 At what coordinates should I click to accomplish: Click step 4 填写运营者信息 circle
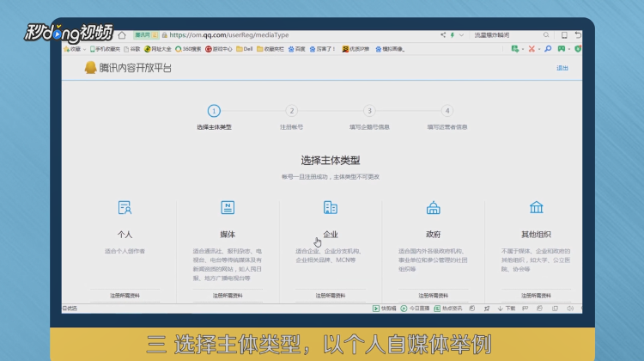click(447, 111)
